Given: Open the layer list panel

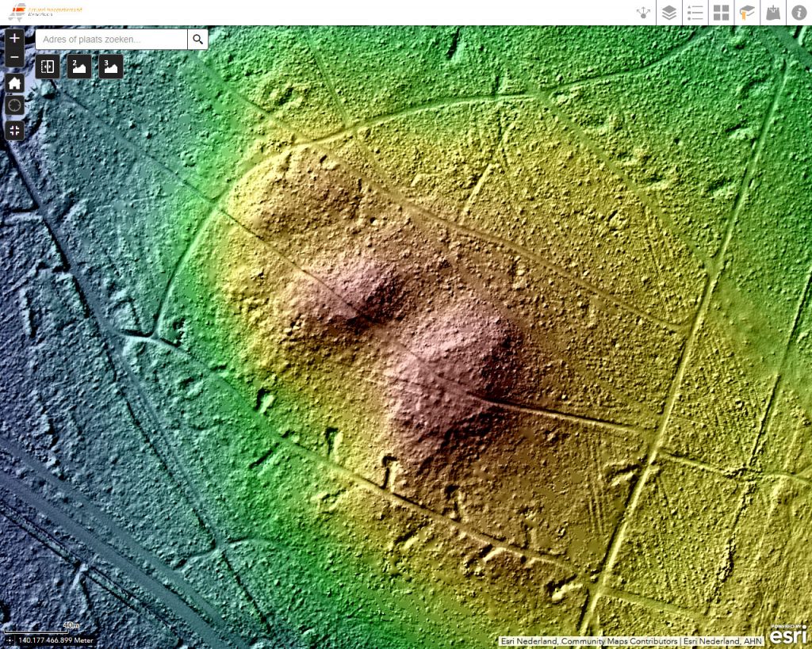Looking at the screenshot, I should click(x=669, y=13).
